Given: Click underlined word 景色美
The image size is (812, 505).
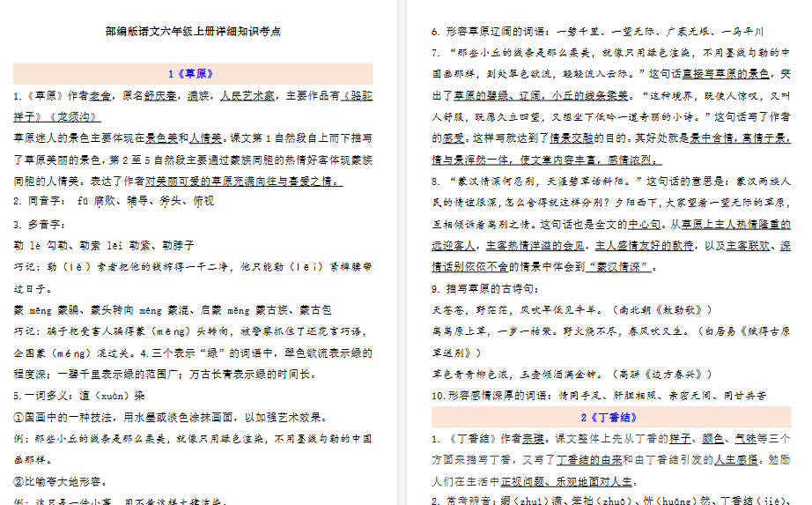Looking at the screenshot, I should pyautogui.click(x=161, y=138).
